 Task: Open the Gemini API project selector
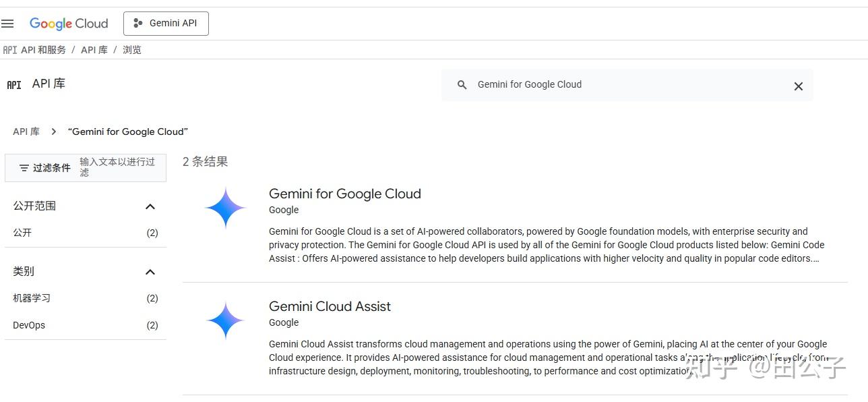pos(166,23)
